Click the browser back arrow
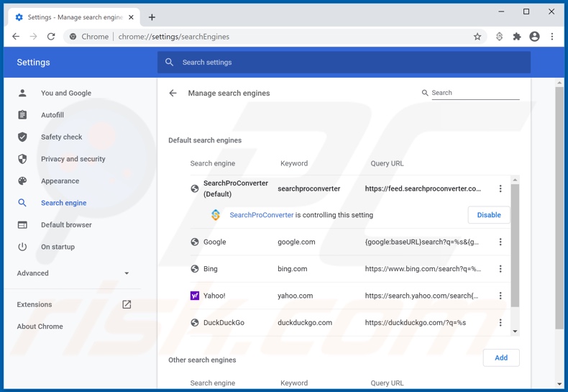This screenshot has width=568, height=392. pyautogui.click(x=16, y=37)
